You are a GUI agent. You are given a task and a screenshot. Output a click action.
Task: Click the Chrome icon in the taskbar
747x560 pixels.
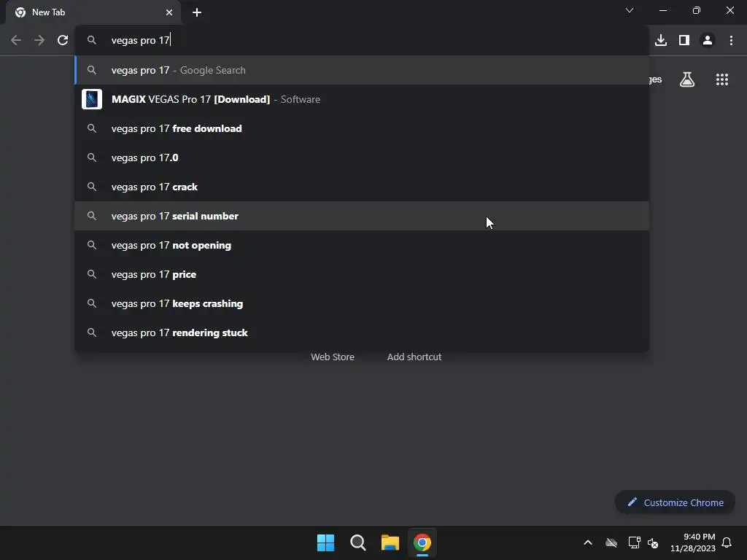coord(422,542)
